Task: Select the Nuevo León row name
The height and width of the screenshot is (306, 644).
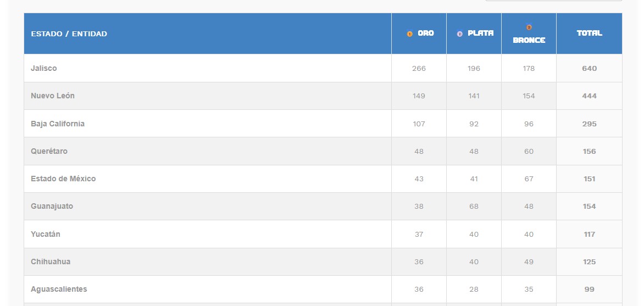Action: [53, 96]
